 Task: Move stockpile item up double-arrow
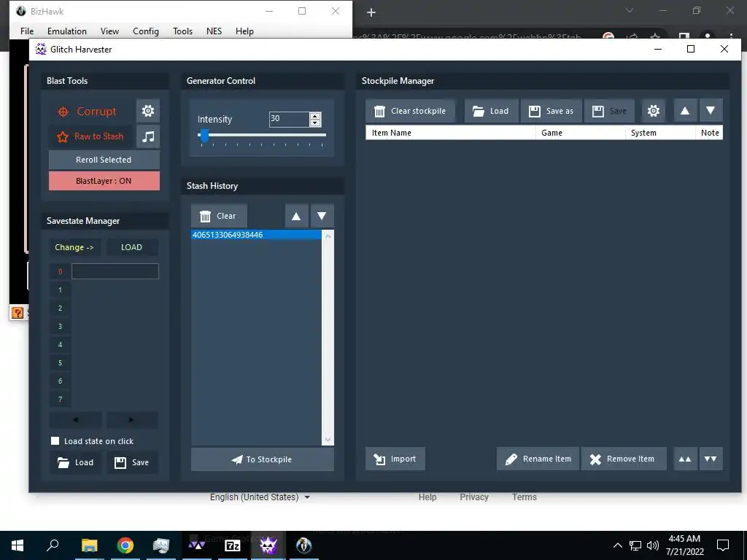[685, 459]
